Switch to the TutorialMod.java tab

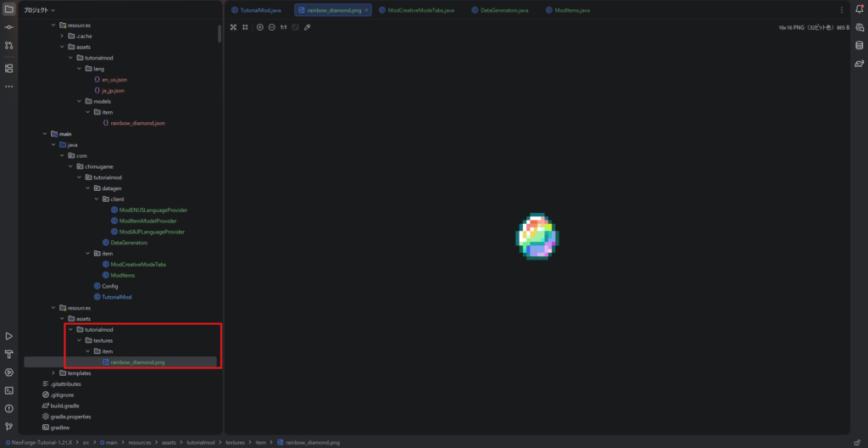click(x=259, y=10)
